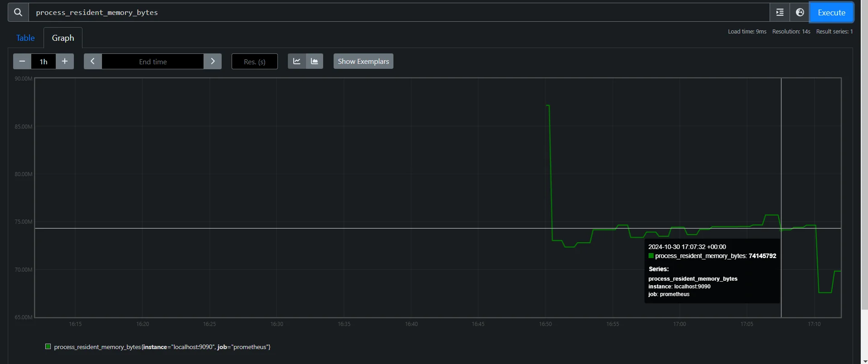Click the 17:00 x-axis label

point(679,324)
